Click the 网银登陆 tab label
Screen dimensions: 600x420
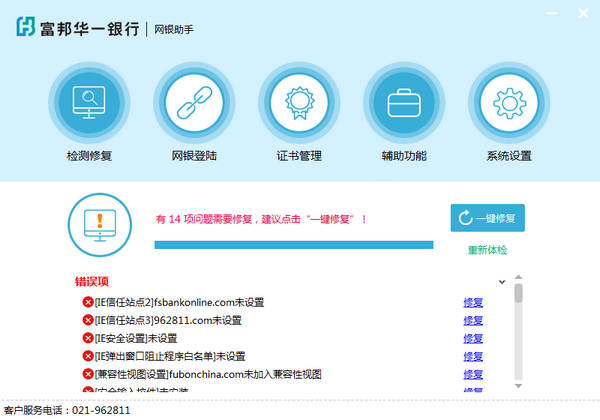(194, 156)
